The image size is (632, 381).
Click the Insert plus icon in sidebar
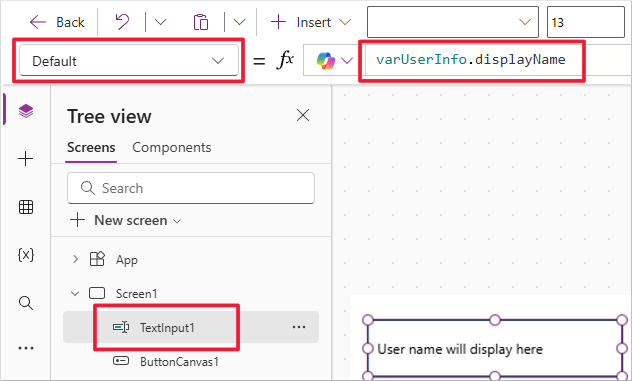tap(26, 158)
